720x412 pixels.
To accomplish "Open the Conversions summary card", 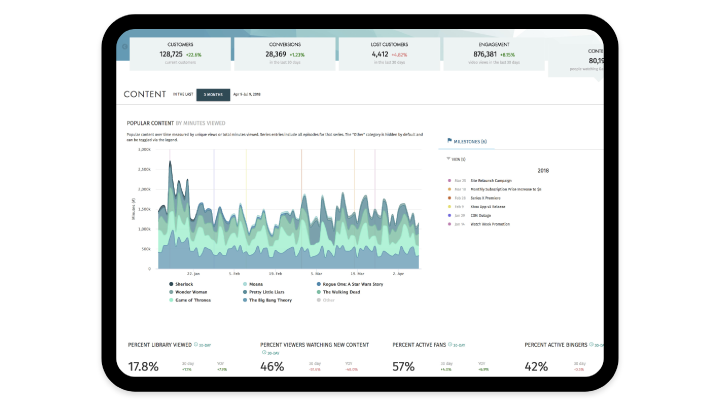I will (x=285, y=54).
